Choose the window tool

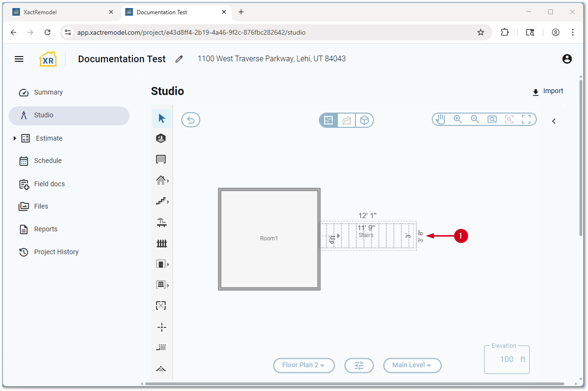(161, 285)
